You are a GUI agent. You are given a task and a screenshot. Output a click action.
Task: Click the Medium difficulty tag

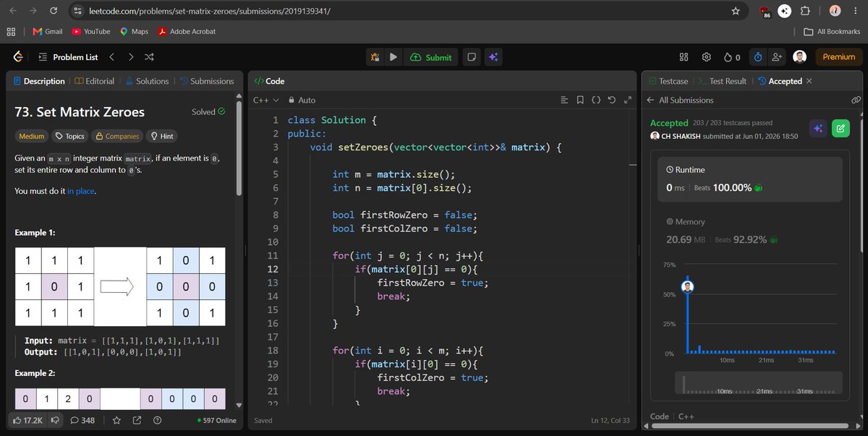pyautogui.click(x=31, y=136)
